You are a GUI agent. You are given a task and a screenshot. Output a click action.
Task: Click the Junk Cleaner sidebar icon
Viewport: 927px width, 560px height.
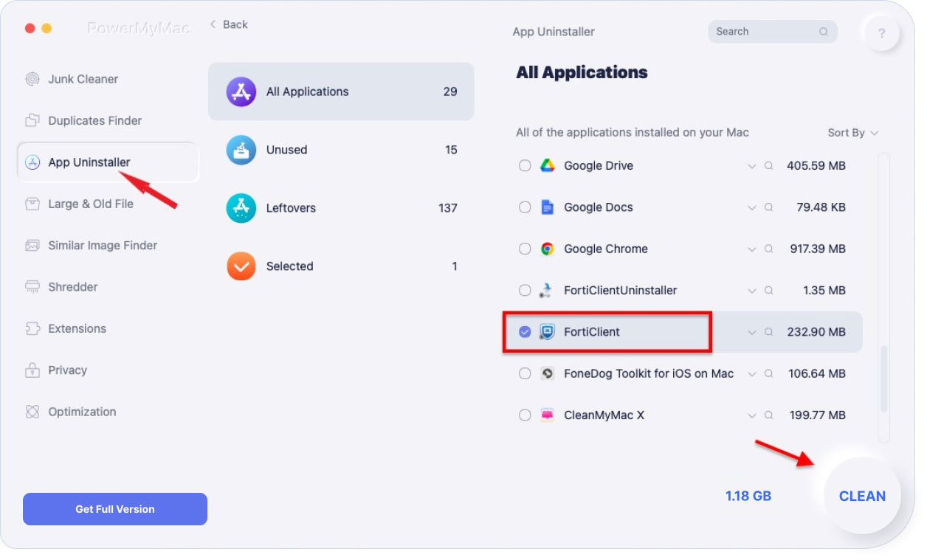32,79
